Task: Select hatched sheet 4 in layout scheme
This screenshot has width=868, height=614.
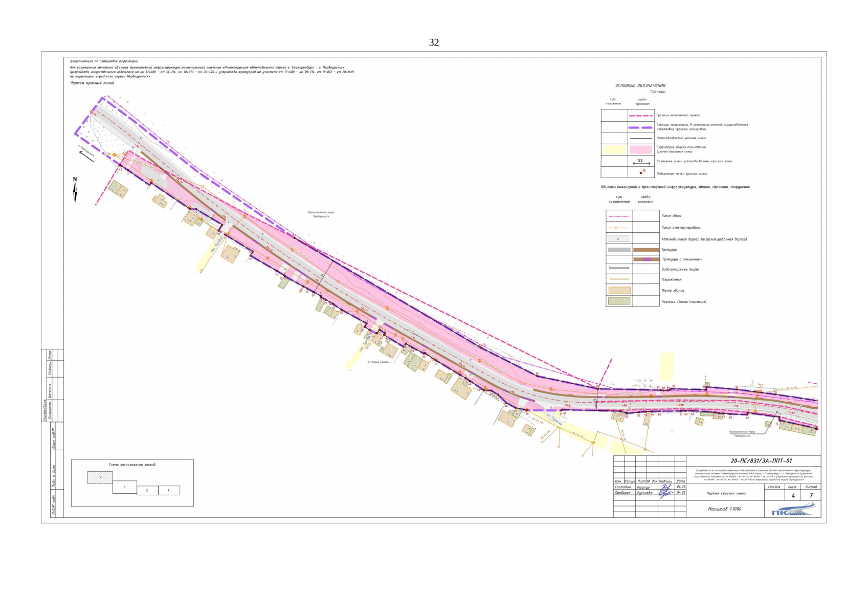Action: tap(100, 477)
